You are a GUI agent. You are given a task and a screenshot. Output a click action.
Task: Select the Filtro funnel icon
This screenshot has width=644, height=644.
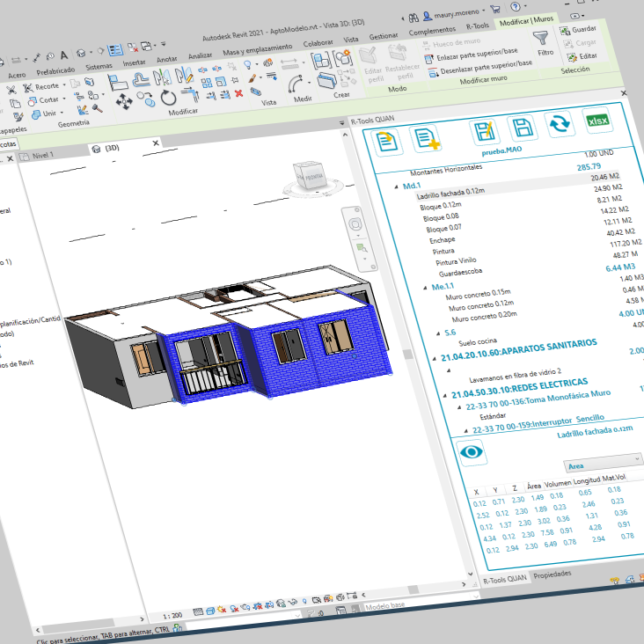point(541,38)
